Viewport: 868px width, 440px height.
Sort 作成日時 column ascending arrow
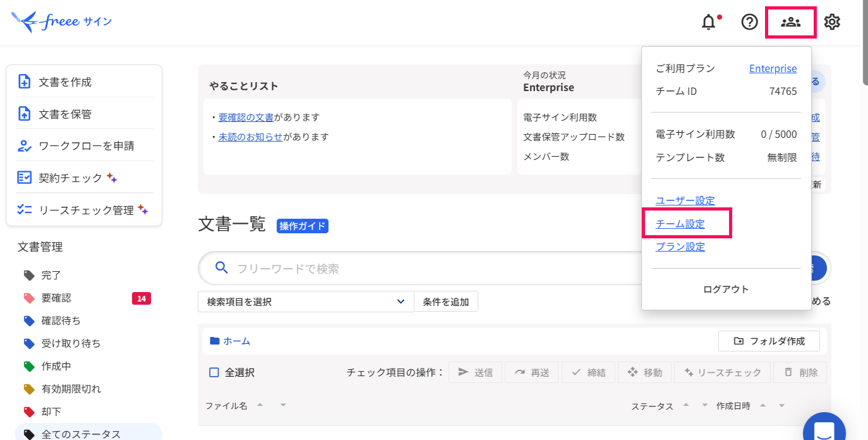pos(763,405)
